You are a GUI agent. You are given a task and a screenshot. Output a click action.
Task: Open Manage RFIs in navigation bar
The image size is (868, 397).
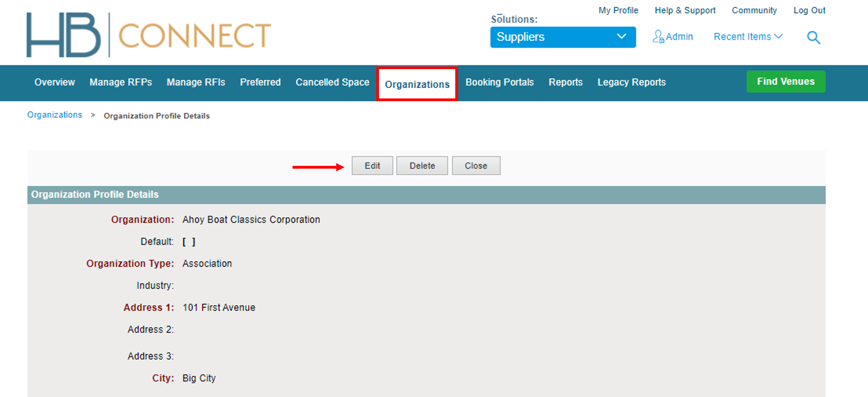[x=196, y=82]
